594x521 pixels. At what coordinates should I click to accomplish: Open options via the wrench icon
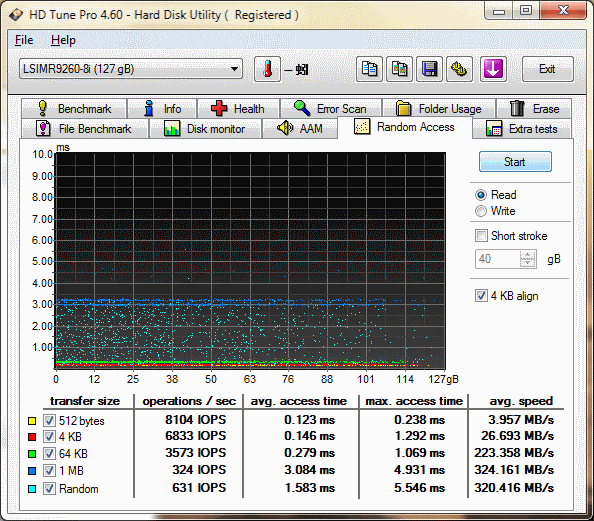tap(459, 69)
